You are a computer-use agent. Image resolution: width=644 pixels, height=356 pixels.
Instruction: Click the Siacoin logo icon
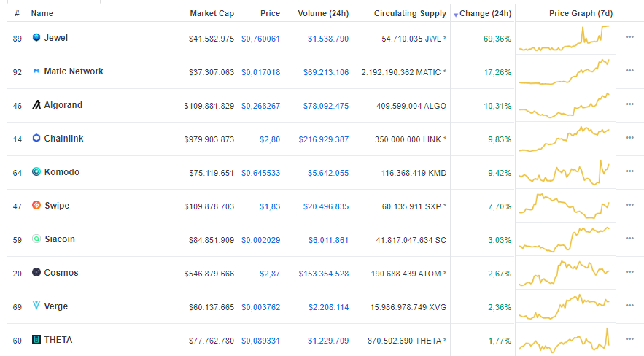point(36,239)
